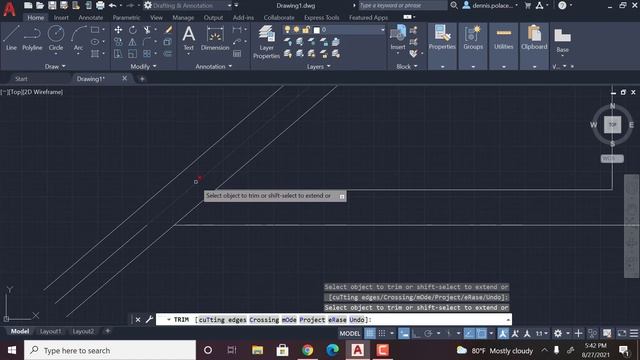Activate the Move tool
640x360 pixels.
[118, 30]
